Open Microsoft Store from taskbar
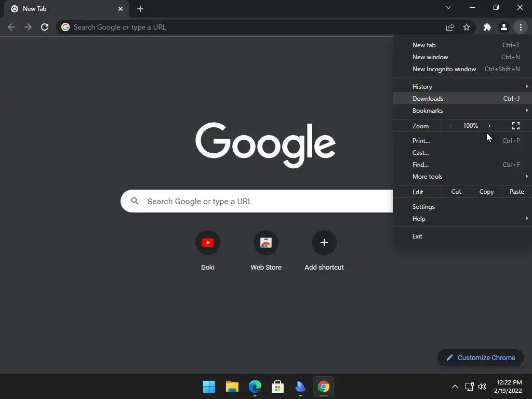 [277, 387]
